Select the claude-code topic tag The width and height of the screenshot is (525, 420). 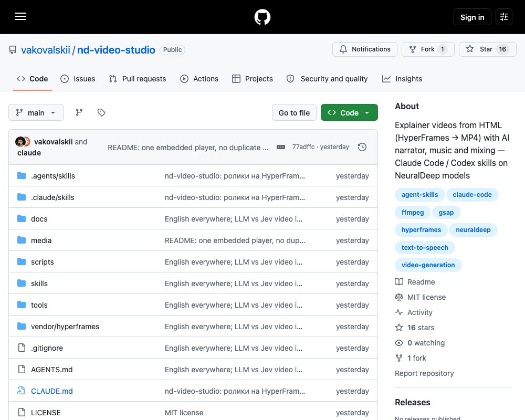click(x=472, y=195)
